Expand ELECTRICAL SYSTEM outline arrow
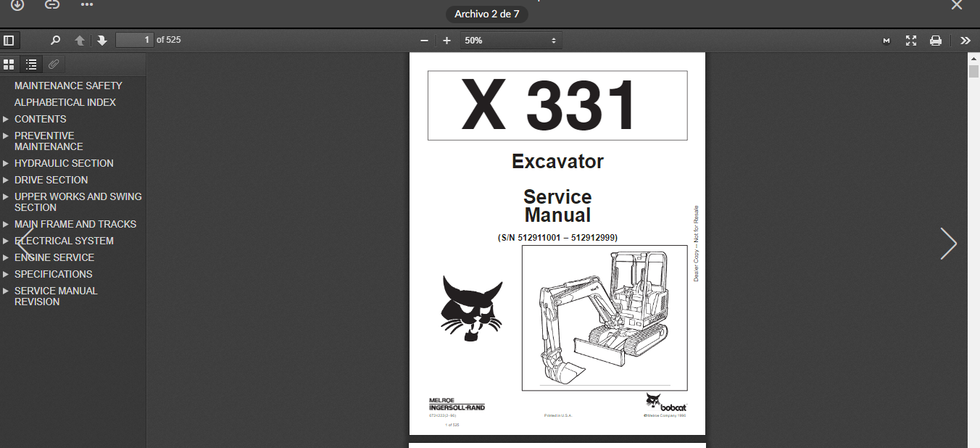Image resolution: width=980 pixels, height=448 pixels. coord(6,241)
